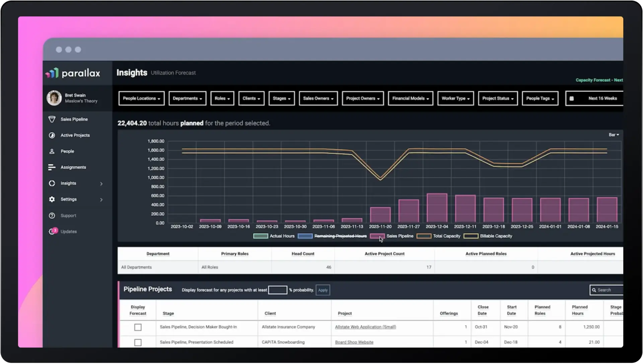Expand the Insights sidebar chevron
The height and width of the screenshot is (364, 643).
point(101,184)
